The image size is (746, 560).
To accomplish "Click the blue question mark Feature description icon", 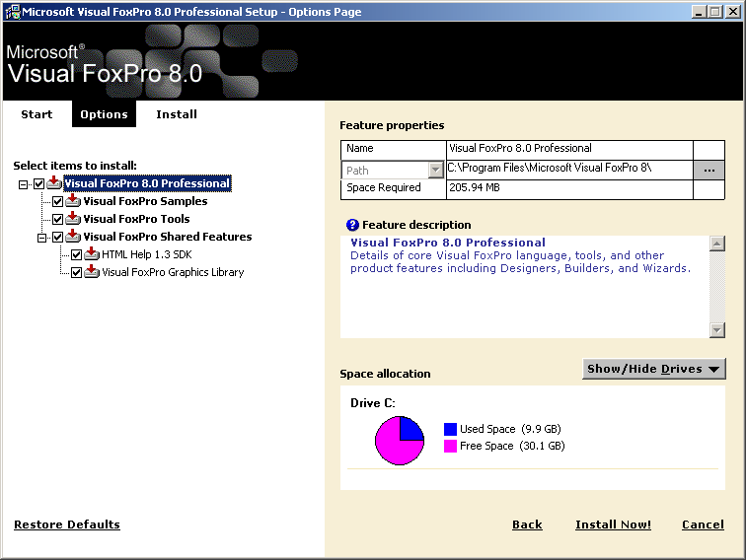I will click(352, 225).
